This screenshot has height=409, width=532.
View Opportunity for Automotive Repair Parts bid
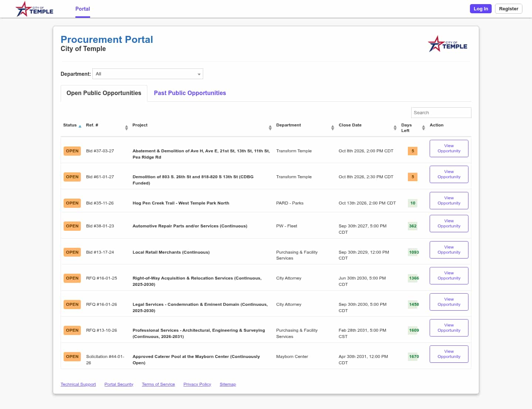click(x=449, y=223)
